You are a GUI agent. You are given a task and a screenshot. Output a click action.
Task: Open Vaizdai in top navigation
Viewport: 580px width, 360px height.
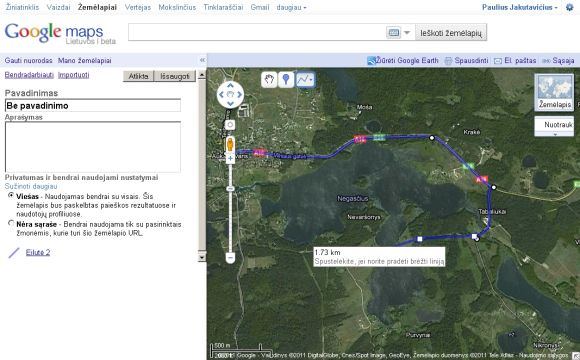(x=58, y=7)
